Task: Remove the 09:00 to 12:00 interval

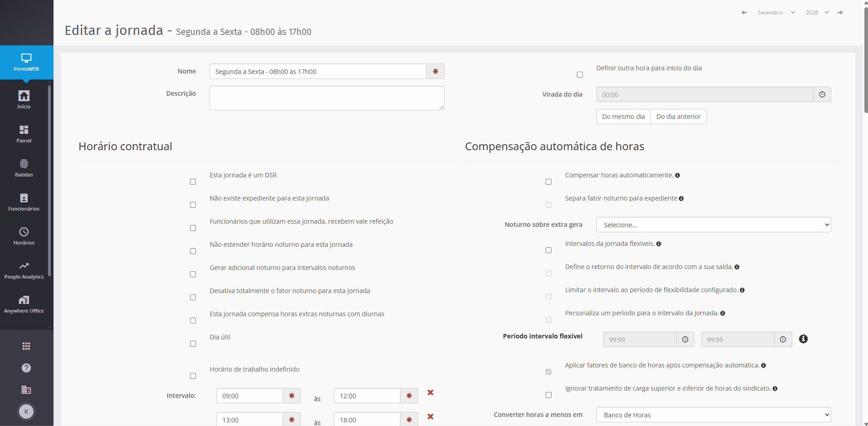Action: [x=430, y=392]
